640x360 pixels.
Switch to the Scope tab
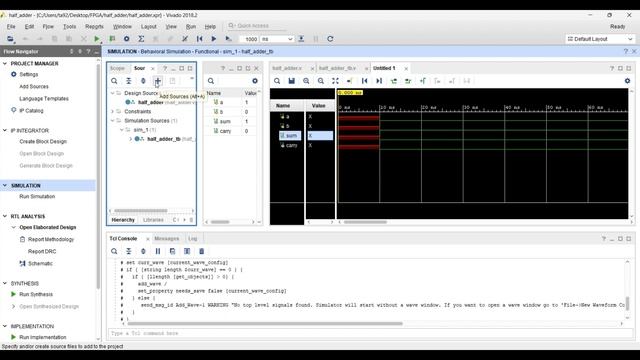[x=117, y=68]
